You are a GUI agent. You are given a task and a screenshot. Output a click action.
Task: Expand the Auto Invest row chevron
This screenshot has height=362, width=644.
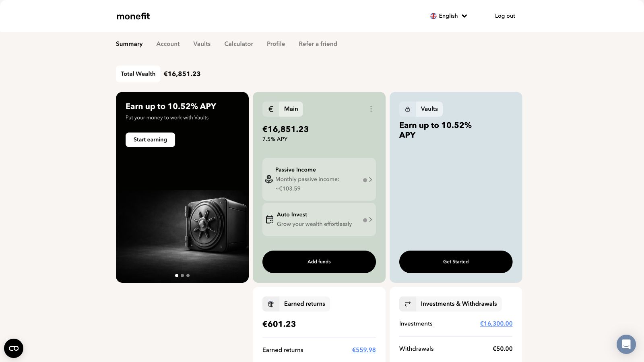(370, 220)
